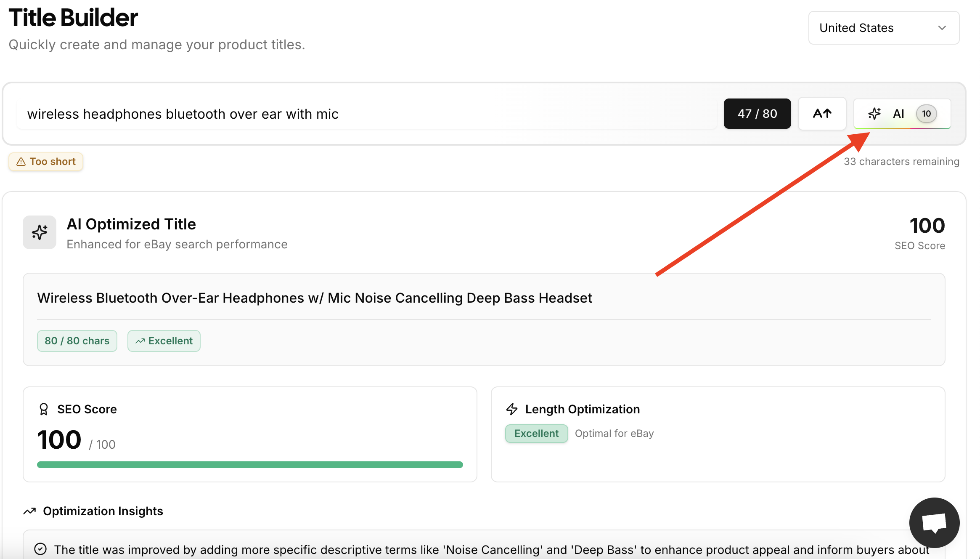Open the United States country dropdown
The width and height of the screenshot is (980, 559).
click(x=883, y=28)
